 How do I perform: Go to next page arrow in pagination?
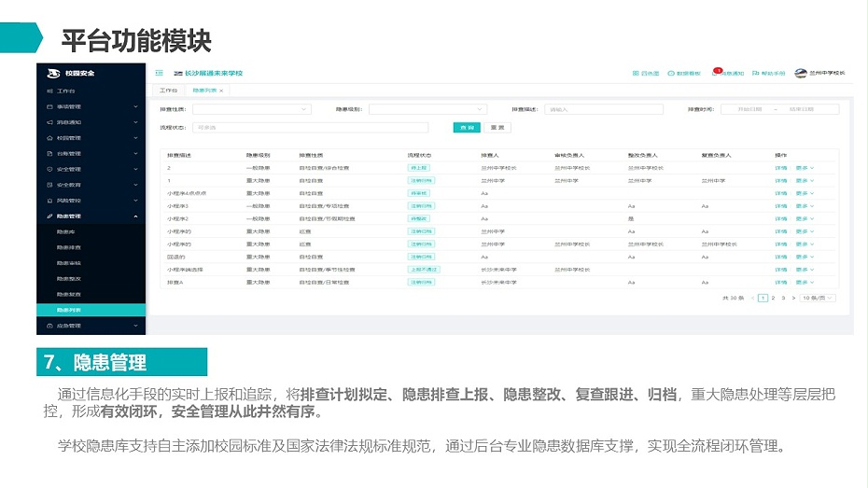click(793, 299)
